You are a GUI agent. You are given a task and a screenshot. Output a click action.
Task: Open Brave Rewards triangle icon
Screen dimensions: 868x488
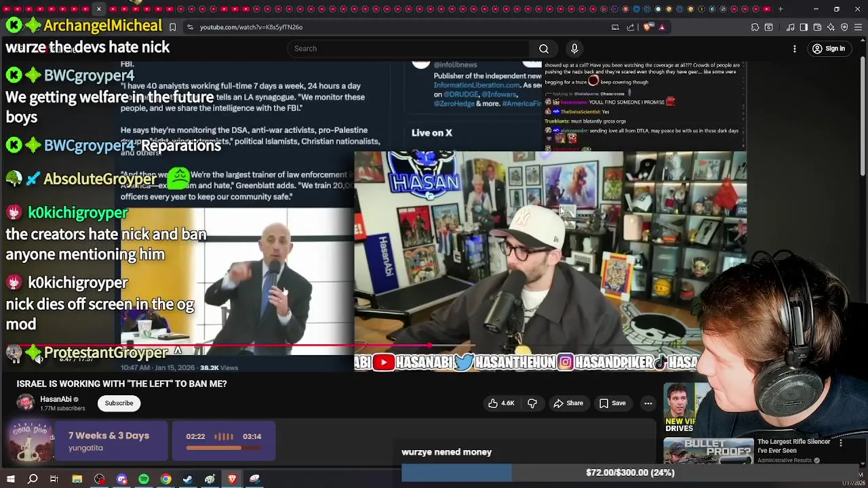click(x=662, y=27)
